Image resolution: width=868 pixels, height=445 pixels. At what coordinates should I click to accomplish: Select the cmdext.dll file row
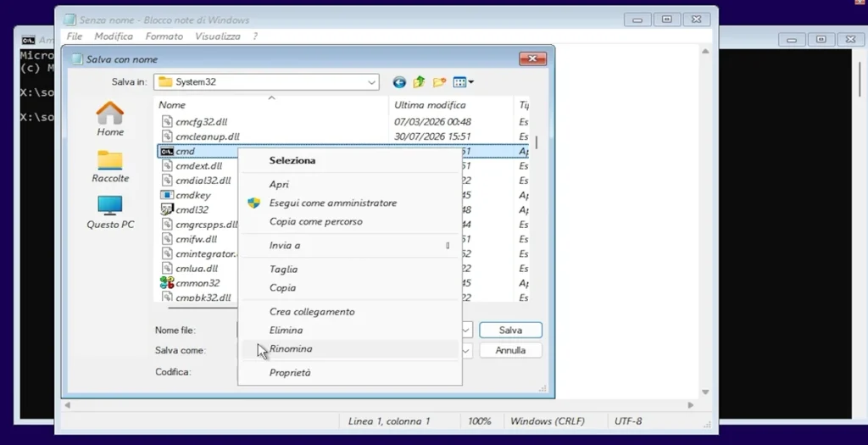[198, 165]
